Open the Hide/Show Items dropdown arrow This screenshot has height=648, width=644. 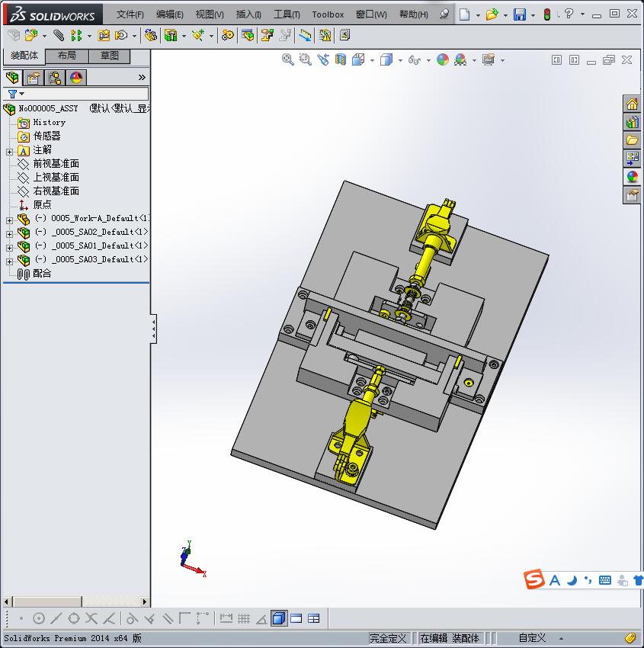pyautogui.click(x=428, y=60)
